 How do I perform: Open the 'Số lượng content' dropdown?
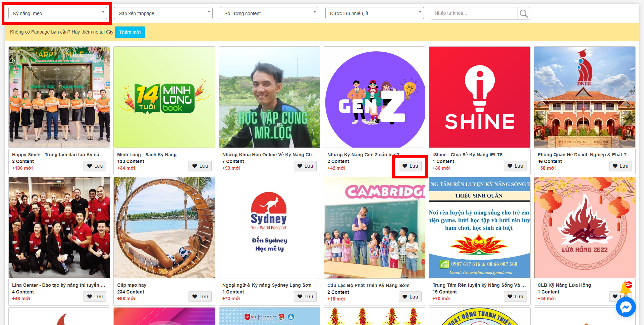click(x=269, y=13)
